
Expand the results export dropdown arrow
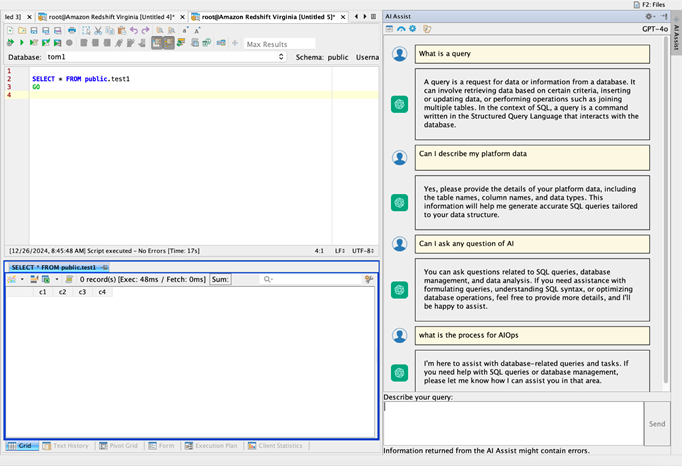(57, 280)
